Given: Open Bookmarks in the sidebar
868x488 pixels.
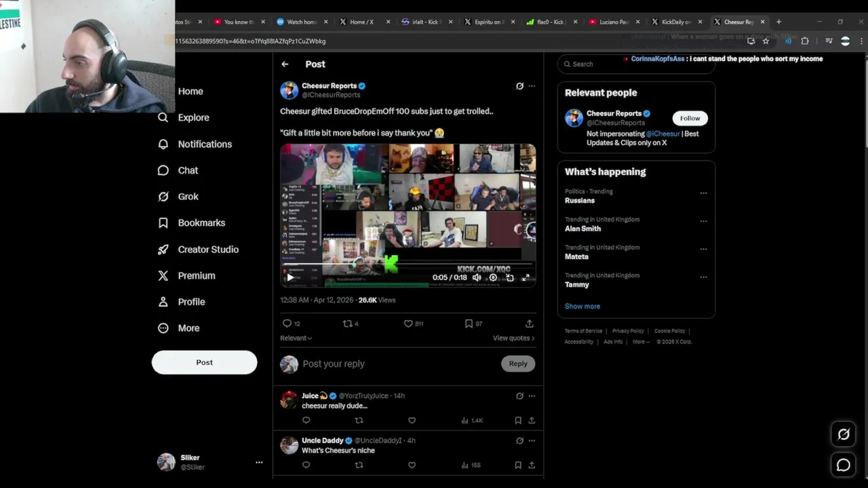Looking at the screenshot, I should 191,222.
